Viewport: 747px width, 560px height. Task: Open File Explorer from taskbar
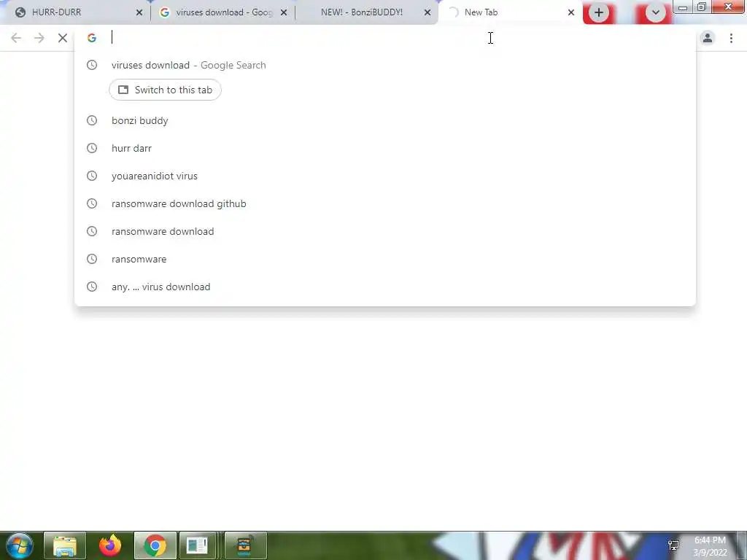[65, 545]
